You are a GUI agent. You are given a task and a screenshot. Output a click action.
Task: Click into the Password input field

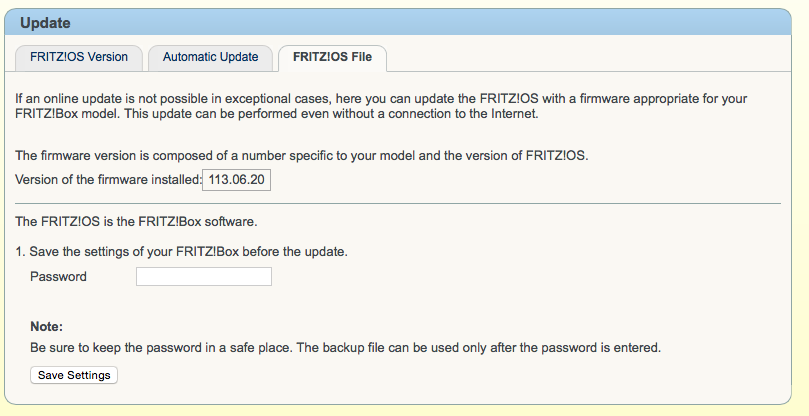pyautogui.click(x=204, y=277)
